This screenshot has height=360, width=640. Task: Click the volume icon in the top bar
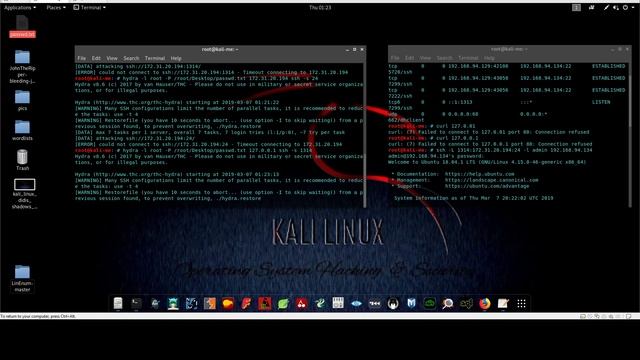616,7
